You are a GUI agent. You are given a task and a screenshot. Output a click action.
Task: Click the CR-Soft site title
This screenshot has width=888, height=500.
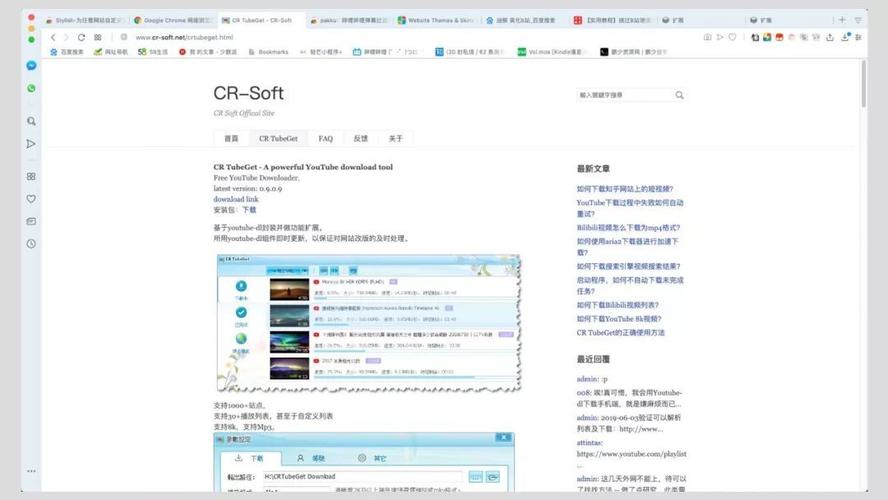coord(249,93)
